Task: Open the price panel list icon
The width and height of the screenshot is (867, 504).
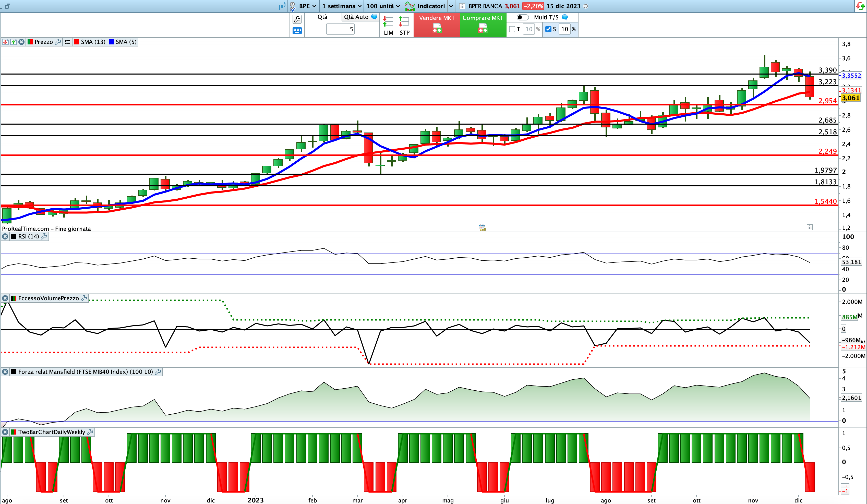Action: coord(67,42)
